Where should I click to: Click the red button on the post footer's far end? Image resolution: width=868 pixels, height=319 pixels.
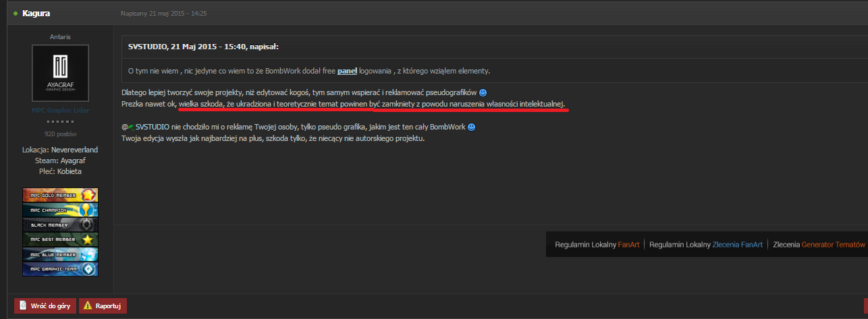point(865,306)
